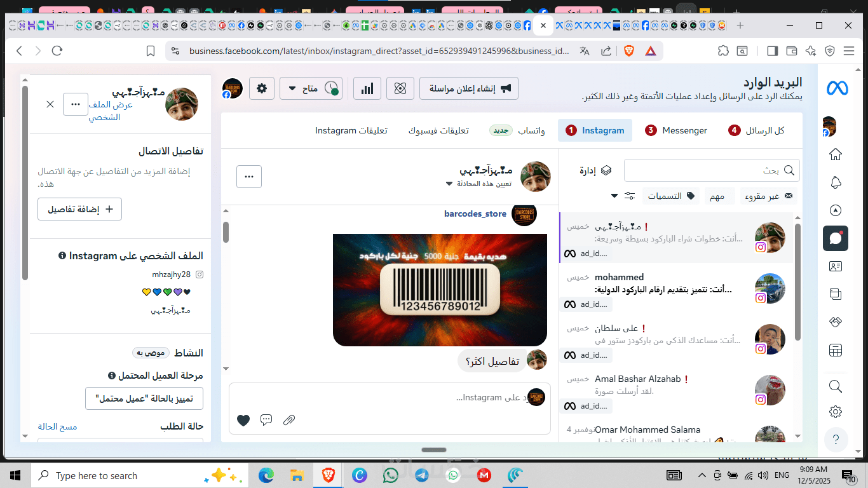Open the Help question mark
Image resolution: width=868 pixels, height=488 pixels.
pos(836,439)
